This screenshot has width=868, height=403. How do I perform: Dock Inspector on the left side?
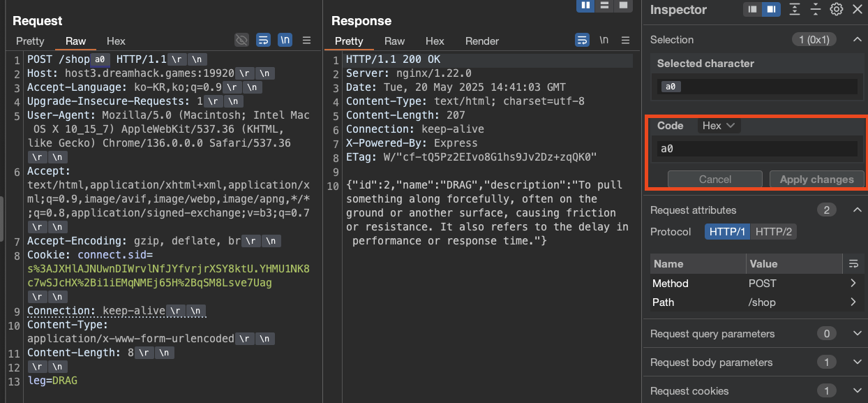(x=752, y=10)
